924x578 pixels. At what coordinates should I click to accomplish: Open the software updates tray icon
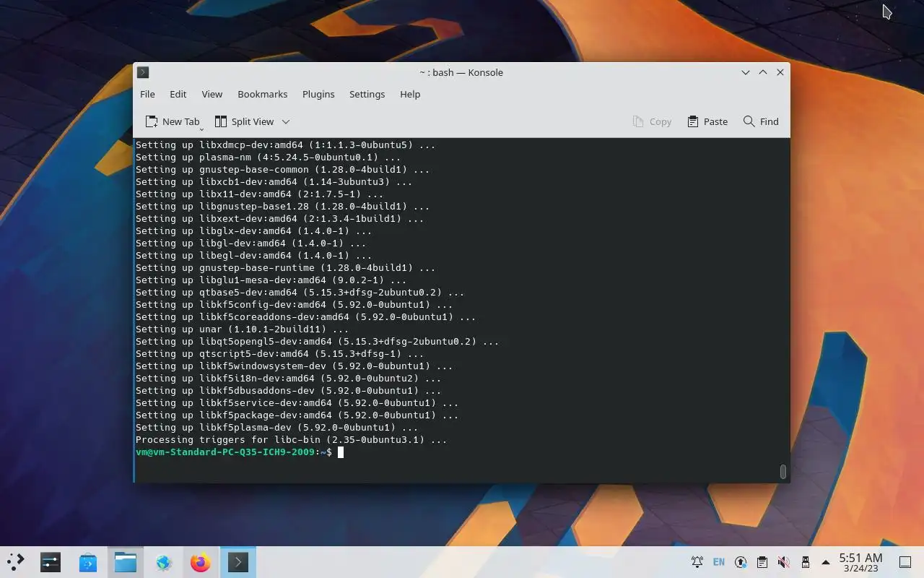[x=741, y=562]
